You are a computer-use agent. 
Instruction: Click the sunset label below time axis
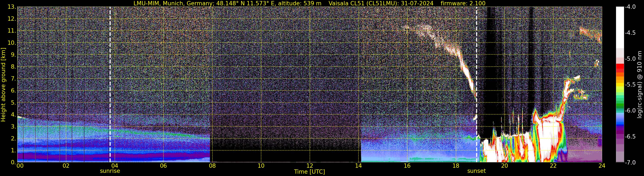pos(477,171)
